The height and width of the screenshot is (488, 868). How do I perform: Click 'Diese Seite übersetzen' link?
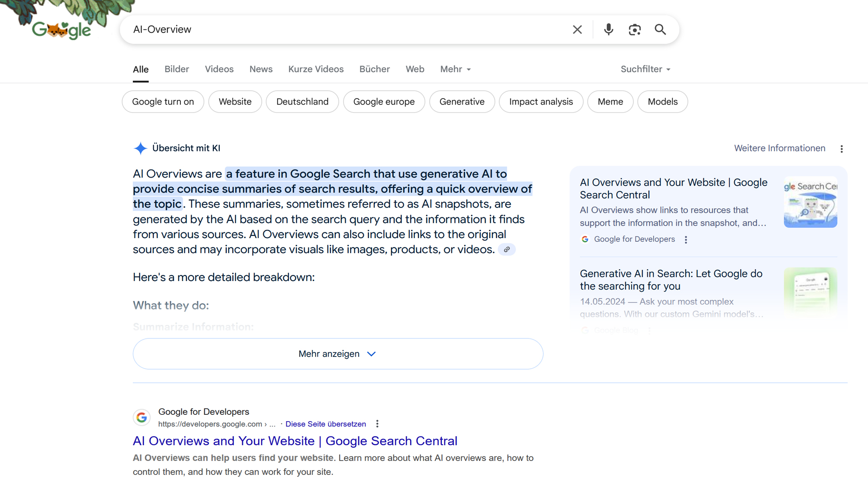325,424
